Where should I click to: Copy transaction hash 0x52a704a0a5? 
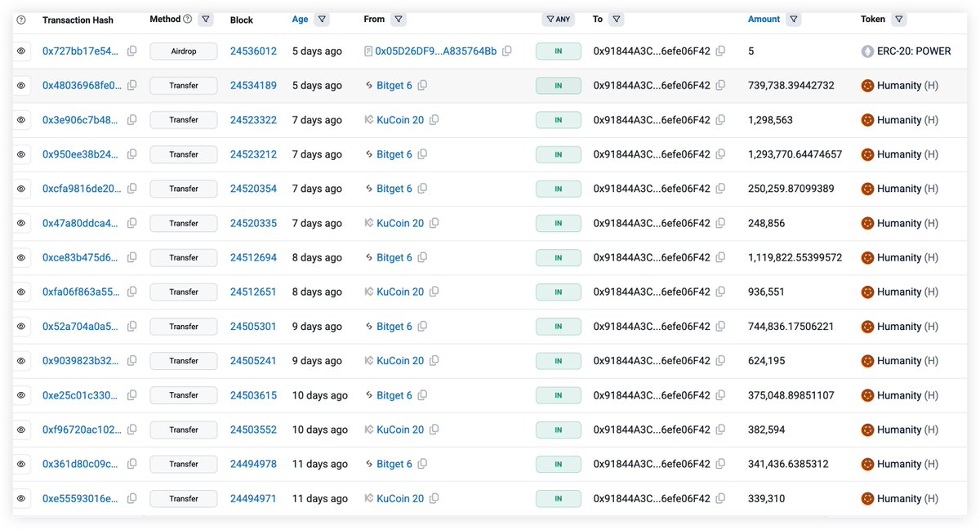pos(132,327)
